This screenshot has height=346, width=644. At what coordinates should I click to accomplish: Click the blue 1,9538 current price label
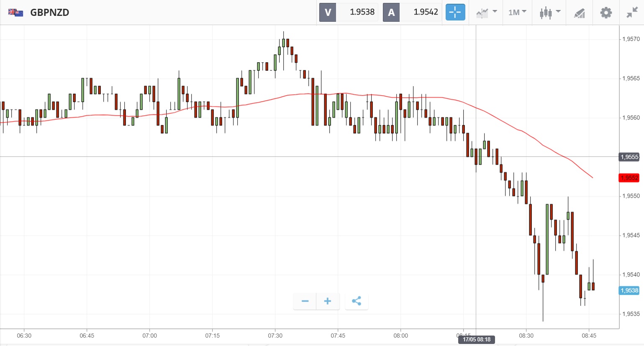point(629,290)
